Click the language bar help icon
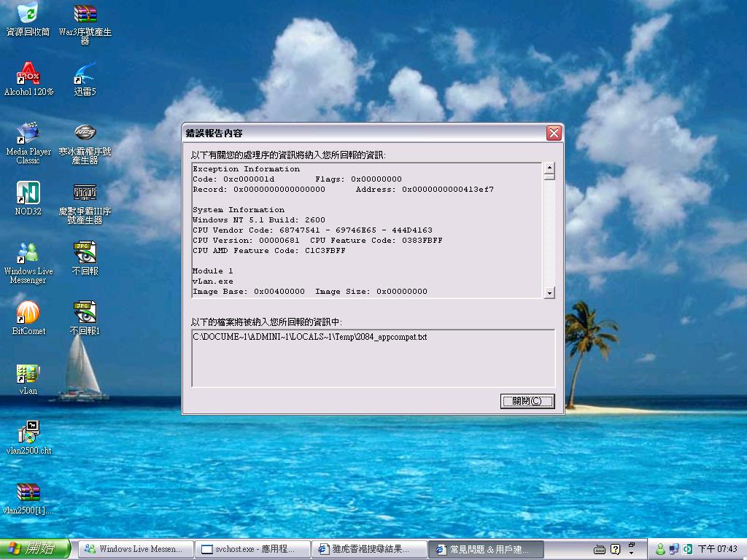Viewport: 747px width, 560px height. (616, 549)
